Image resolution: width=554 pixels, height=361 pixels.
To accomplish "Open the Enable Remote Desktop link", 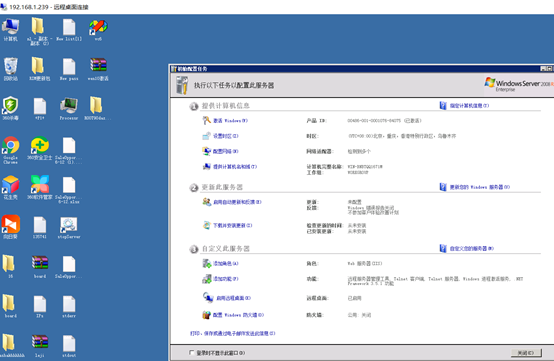I will click(234, 298).
